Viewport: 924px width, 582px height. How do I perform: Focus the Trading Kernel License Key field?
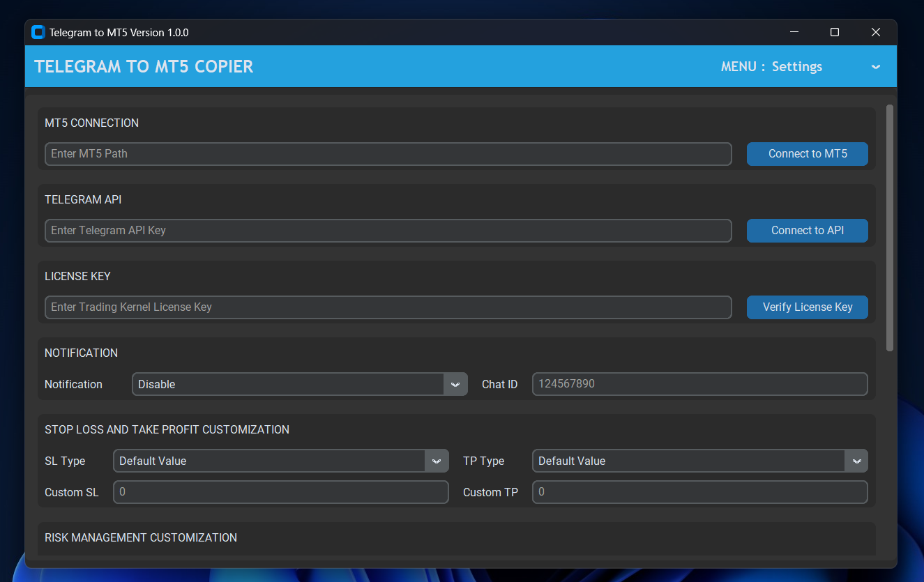pyautogui.click(x=388, y=307)
